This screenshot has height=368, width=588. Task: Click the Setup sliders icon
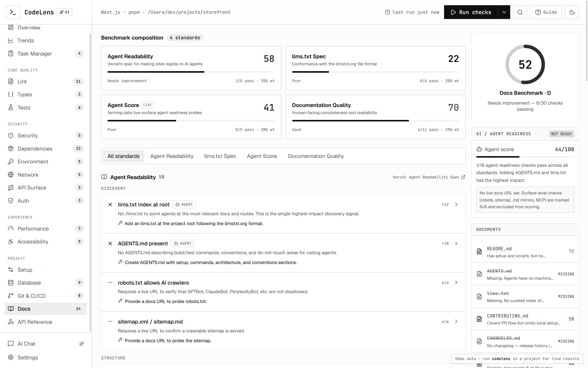coord(11,270)
